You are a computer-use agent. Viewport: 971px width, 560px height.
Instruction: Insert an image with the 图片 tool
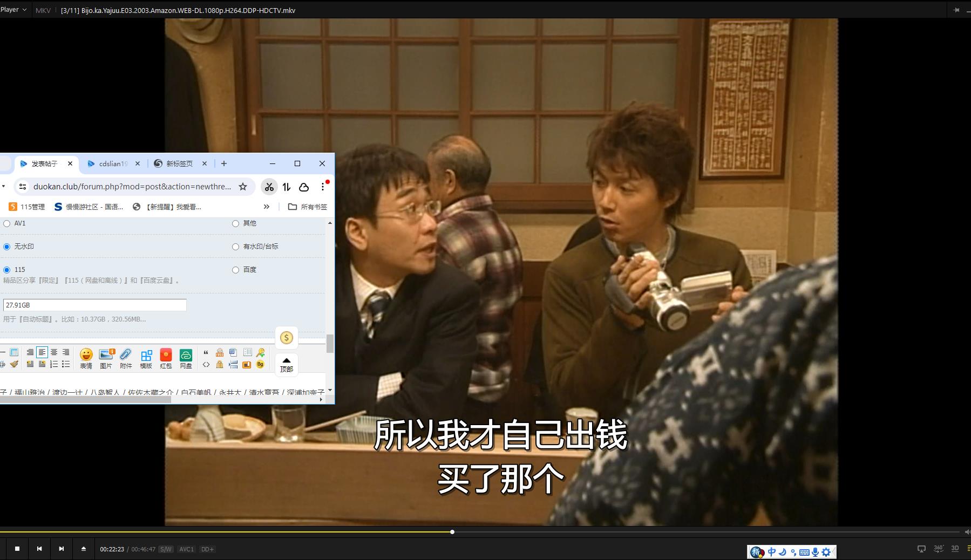[x=106, y=357]
